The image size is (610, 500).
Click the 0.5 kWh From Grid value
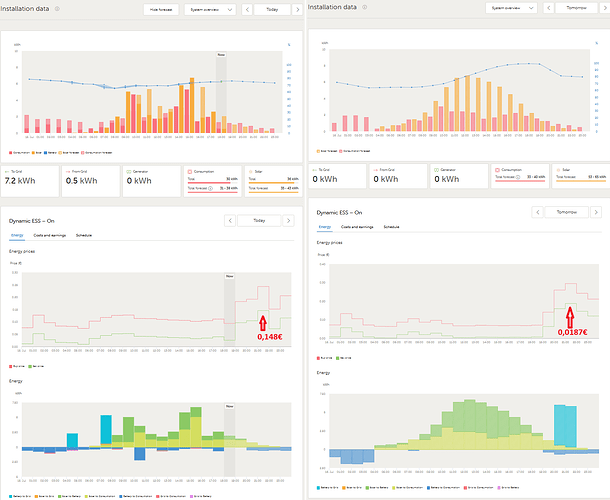click(x=81, y=181)
